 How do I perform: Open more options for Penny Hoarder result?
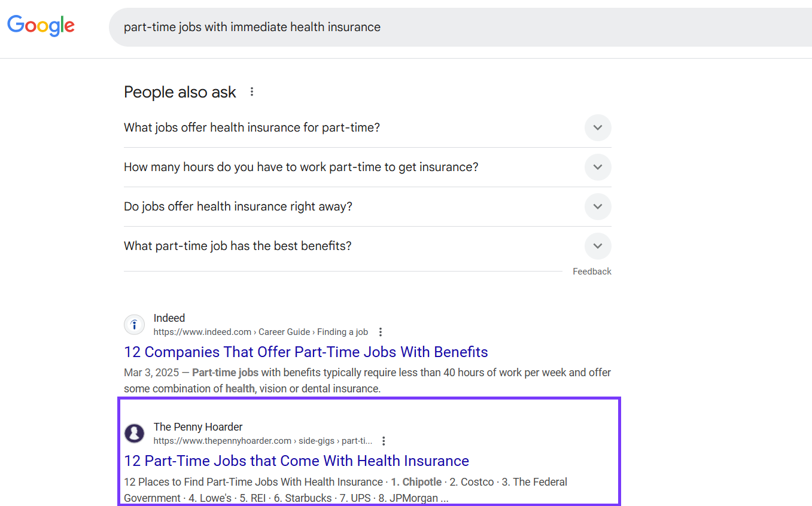click(x=384, y=441)
